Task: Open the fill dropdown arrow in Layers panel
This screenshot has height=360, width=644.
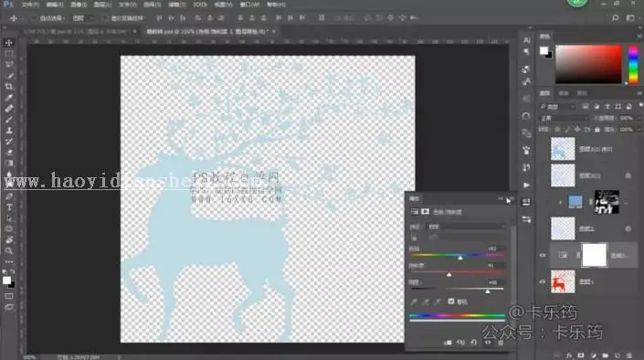Action: [639, 130]
